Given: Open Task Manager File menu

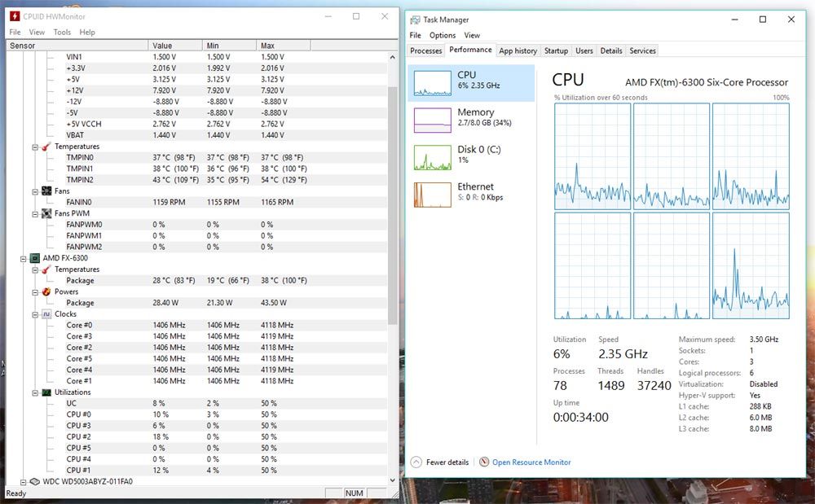Looking at the screenshot, I should [416, 35].
